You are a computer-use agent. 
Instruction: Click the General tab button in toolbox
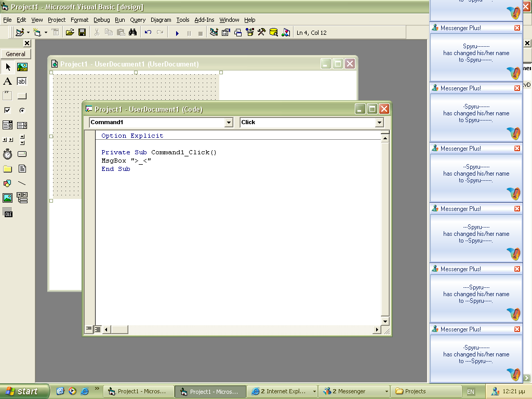pos(16,54)
